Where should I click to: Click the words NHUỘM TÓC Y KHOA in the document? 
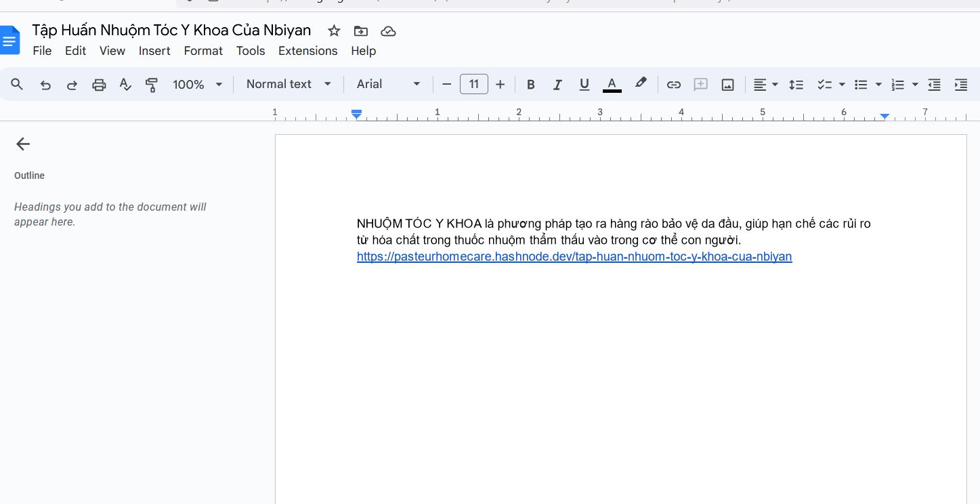coord(419,224)
